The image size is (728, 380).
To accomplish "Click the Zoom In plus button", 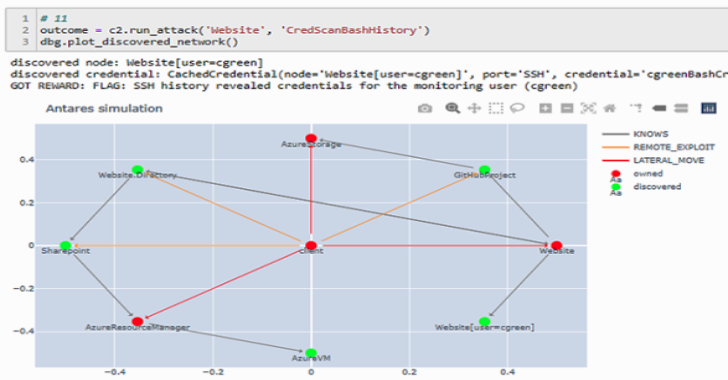I will pyautogui.click(x=545, y=109).
